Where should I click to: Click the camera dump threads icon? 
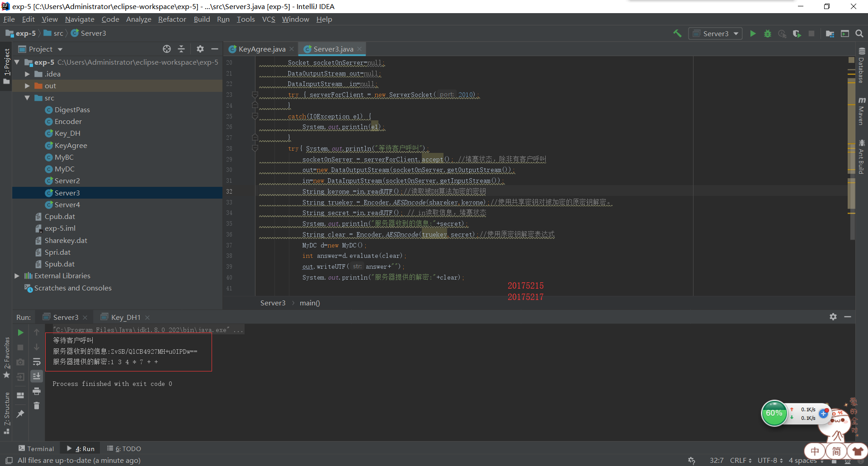(20, 362)
